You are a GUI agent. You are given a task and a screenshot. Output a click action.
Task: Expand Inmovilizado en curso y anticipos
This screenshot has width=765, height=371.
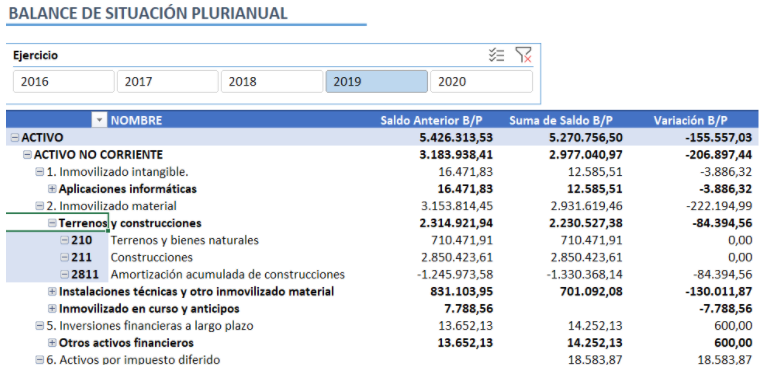click(52, 309)
